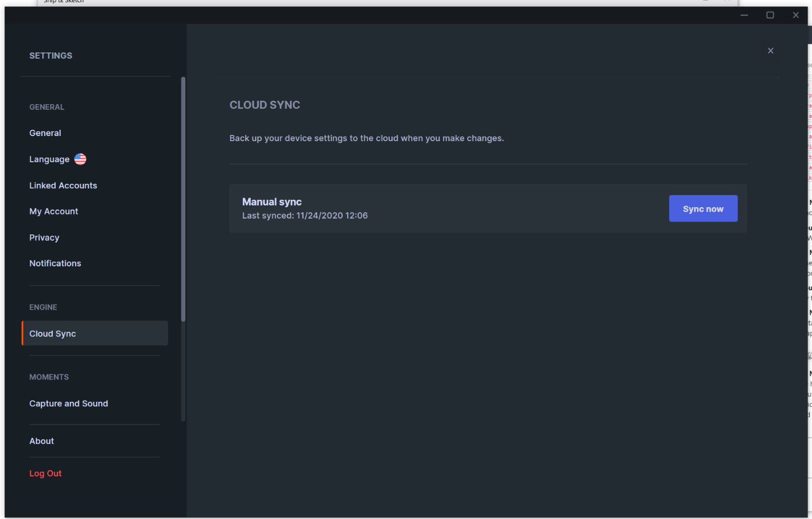Click the ENGINE section header
The width and height of the screenshot is (812, 519).
click(x=43, y=307)
